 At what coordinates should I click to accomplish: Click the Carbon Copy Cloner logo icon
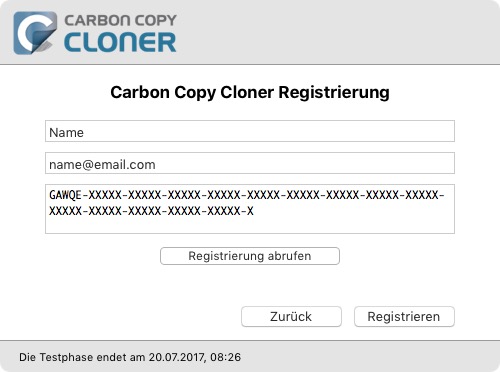coord(35,33)
